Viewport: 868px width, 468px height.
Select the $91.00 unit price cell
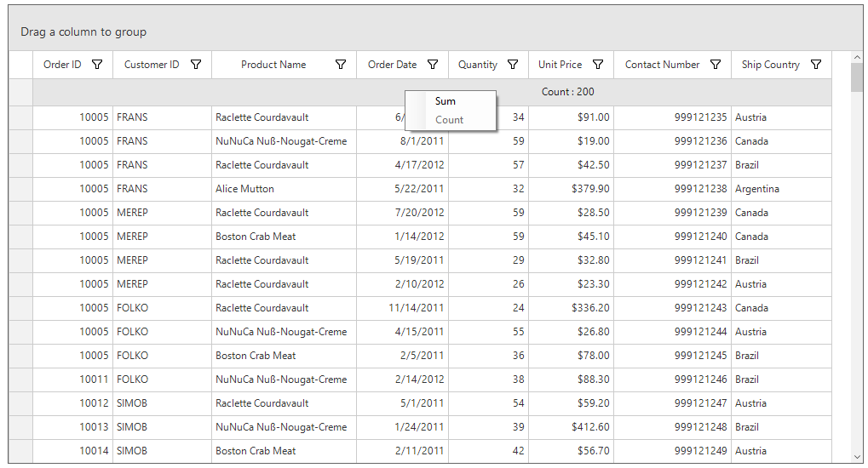(x=571, y=117)
